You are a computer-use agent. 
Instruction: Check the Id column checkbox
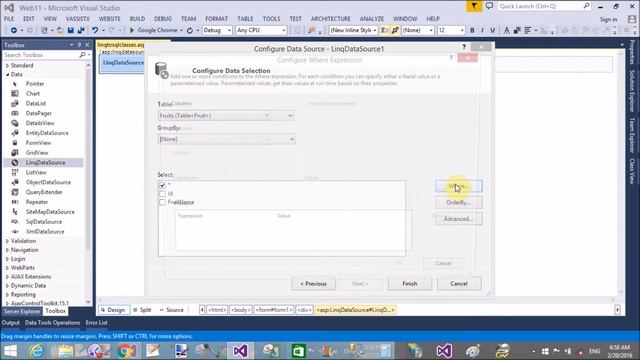pos(162,193)
